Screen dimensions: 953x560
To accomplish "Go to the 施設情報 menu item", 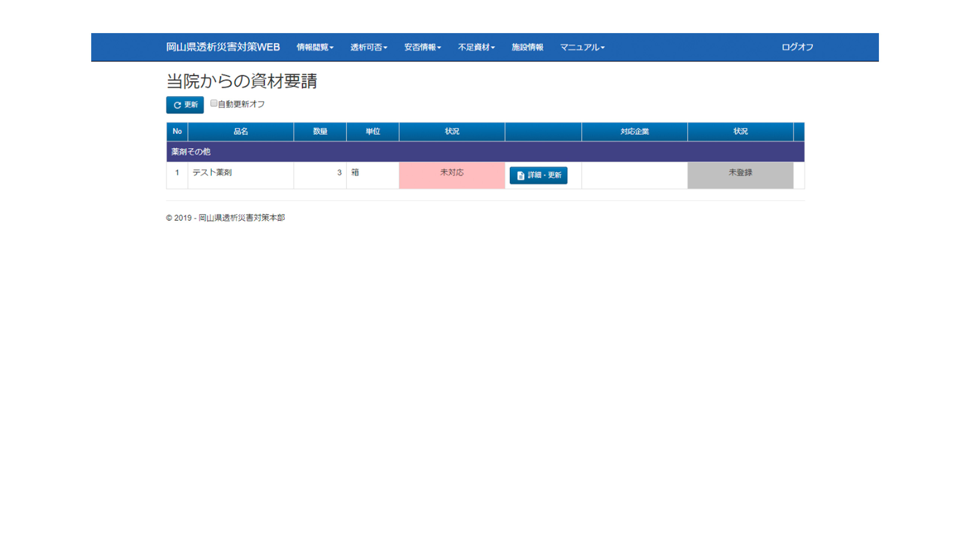I will 527,47.
